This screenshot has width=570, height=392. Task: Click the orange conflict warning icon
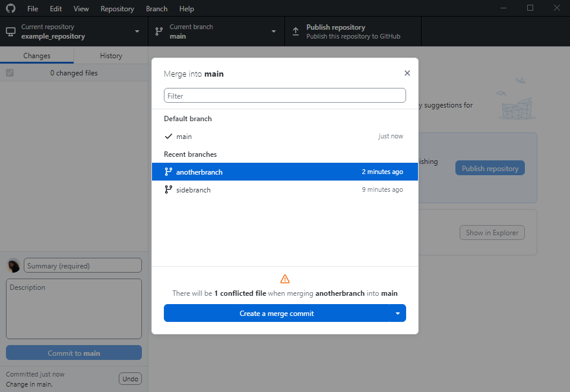(x=285, y=279)
